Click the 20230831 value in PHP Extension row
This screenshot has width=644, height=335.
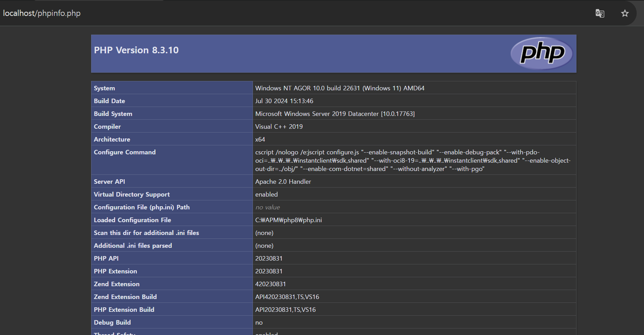[269, 271]
